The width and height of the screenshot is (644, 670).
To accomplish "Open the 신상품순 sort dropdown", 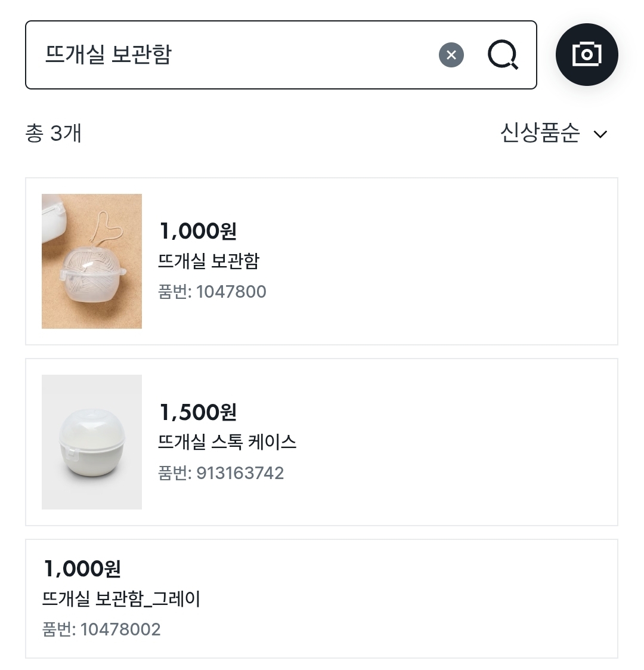I will [540, 132].
